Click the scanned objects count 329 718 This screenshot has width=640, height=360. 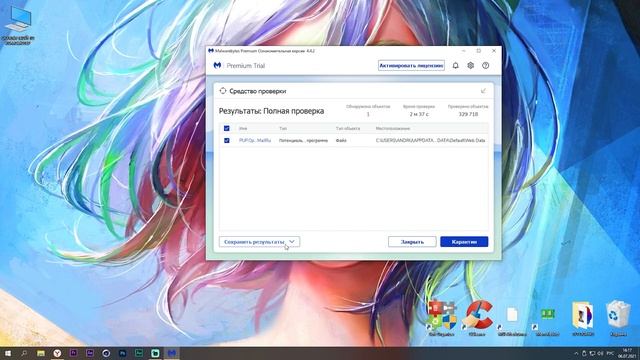468,114
